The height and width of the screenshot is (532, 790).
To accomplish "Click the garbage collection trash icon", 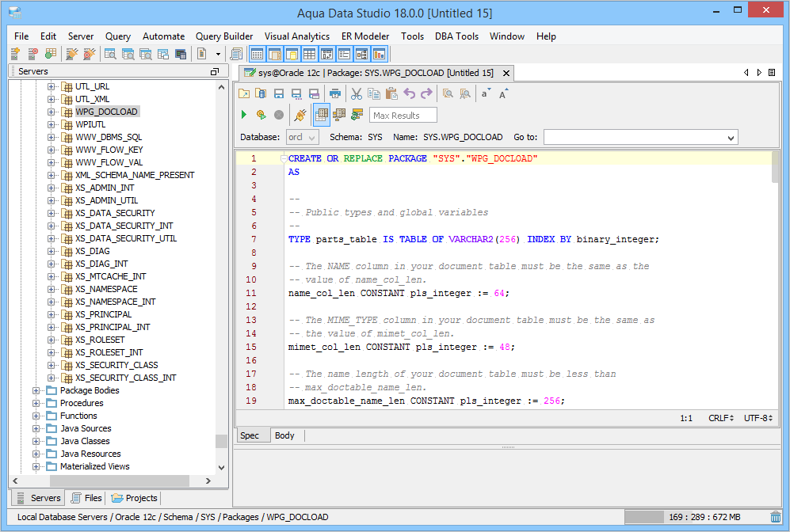I will point(775,517).
